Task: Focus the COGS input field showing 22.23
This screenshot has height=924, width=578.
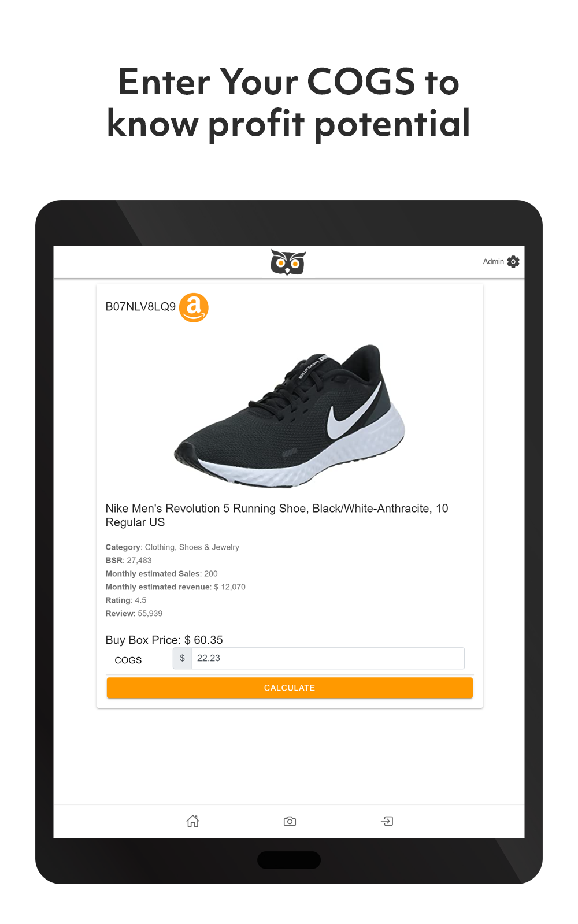Action: point(328,658)
